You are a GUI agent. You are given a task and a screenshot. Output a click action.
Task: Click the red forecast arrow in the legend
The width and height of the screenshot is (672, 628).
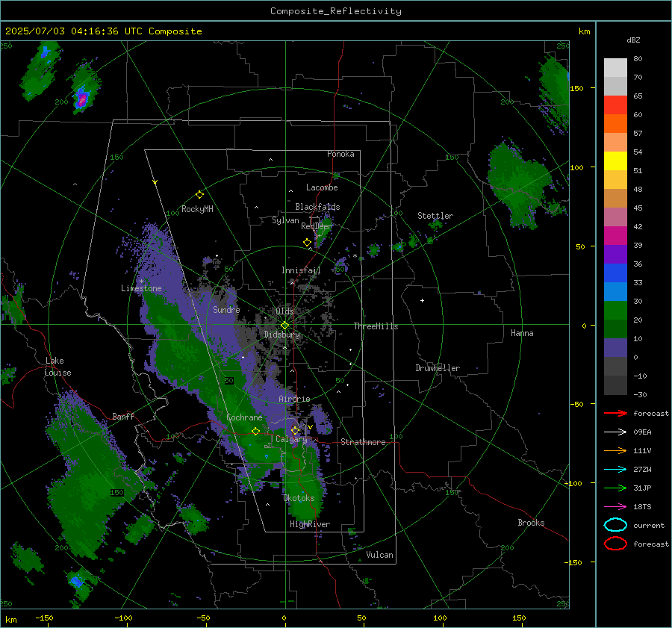coord(615,413)
